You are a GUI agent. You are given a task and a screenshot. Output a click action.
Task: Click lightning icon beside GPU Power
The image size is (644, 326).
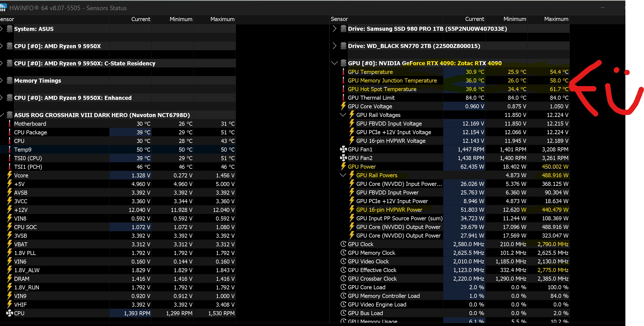point(344,167)
